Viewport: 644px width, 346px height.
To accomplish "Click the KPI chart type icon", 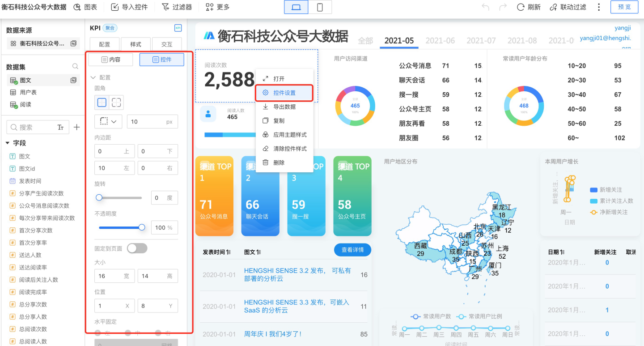I will 178,28.
